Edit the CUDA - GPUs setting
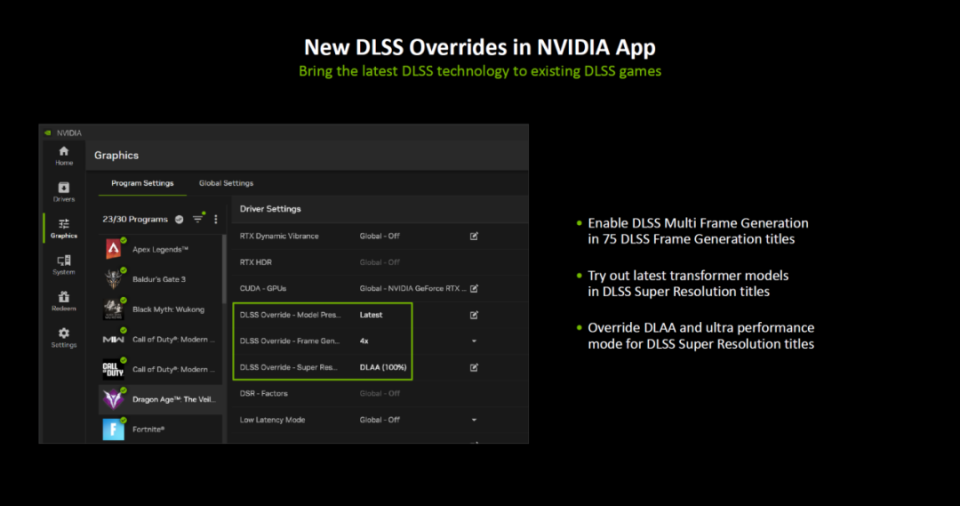This screenshot has height=506, width=960. coord(474,288)
